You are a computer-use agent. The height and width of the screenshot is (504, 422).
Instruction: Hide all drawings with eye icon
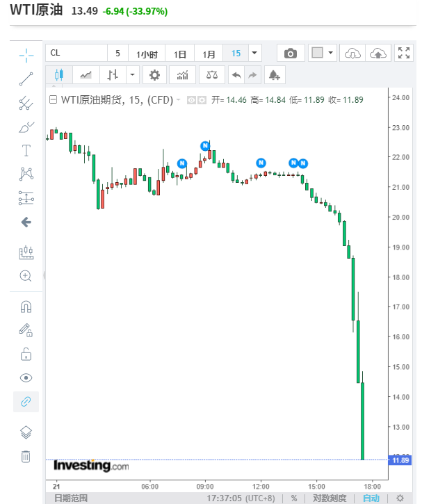(x=26, y=378)
